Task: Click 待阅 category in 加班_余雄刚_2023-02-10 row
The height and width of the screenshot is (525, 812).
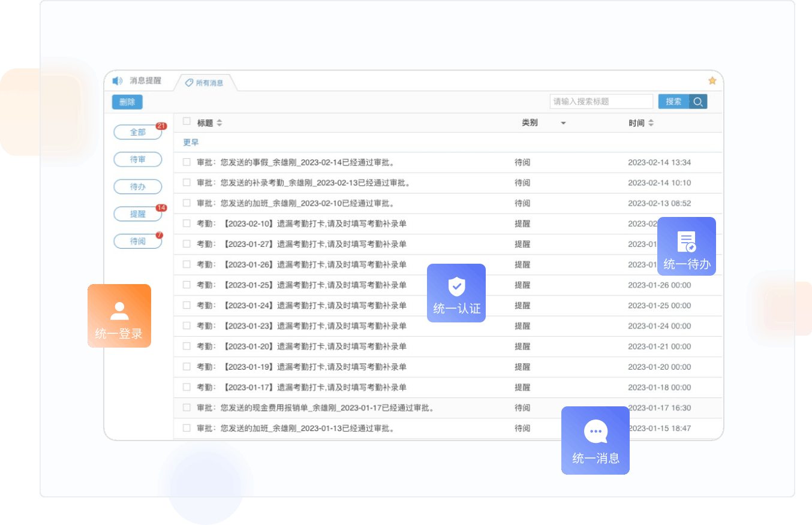Action: pyautogui.click(x=522, y=203)
